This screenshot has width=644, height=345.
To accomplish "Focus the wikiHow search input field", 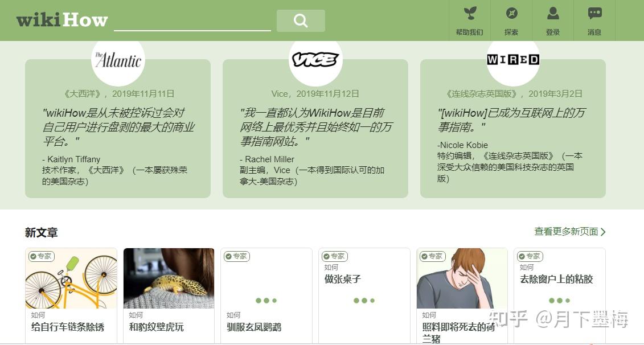I will (192, 20).
